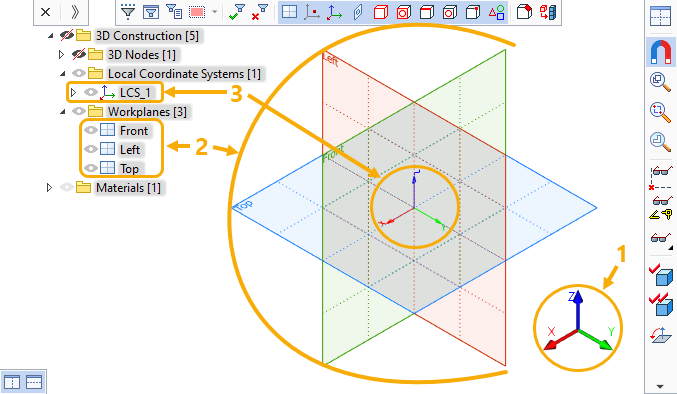Expand the LCS_1 tree node
Screen dimensions: 677x394
73,92
